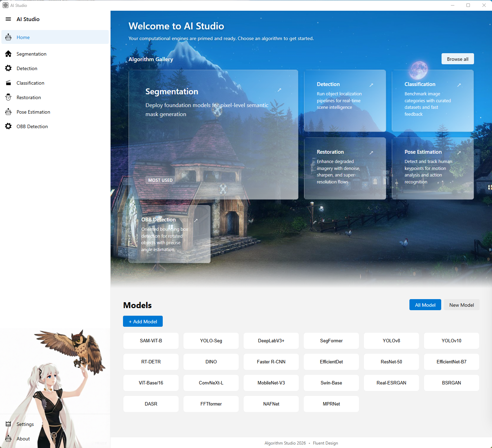Image resolution: width=492 pixels, height=448 pixels.
Task: Toggle the hamburger navigation menu
Action: click(8, 19)
